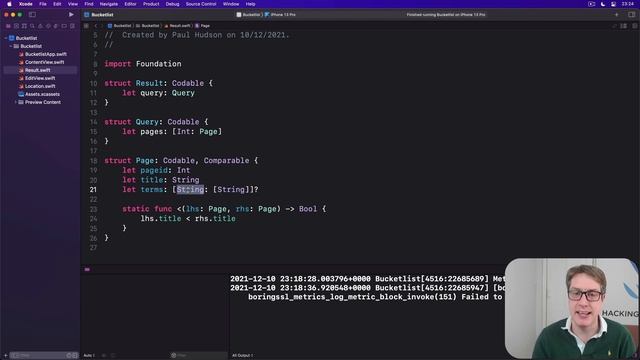This screenshot has height=360, width=640.
Task: Expand the Preview Content folder
Action: point(16,102)
